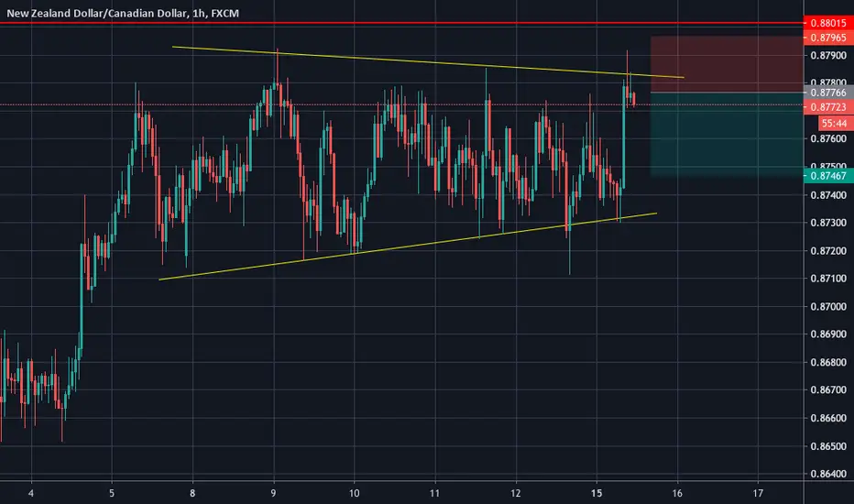Click the 0.87900 price axis label
Screen dimensions: 854x504
pyautogui.click(x=828, y=55)
